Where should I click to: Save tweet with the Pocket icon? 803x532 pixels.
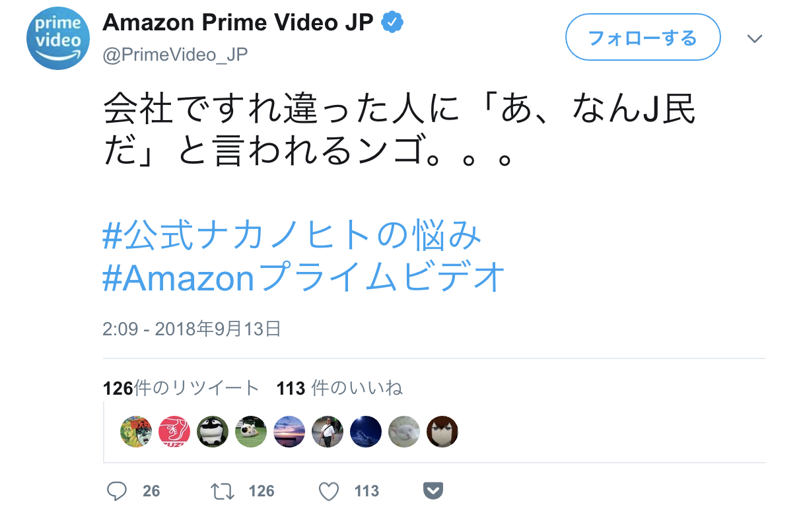[433, 490]
